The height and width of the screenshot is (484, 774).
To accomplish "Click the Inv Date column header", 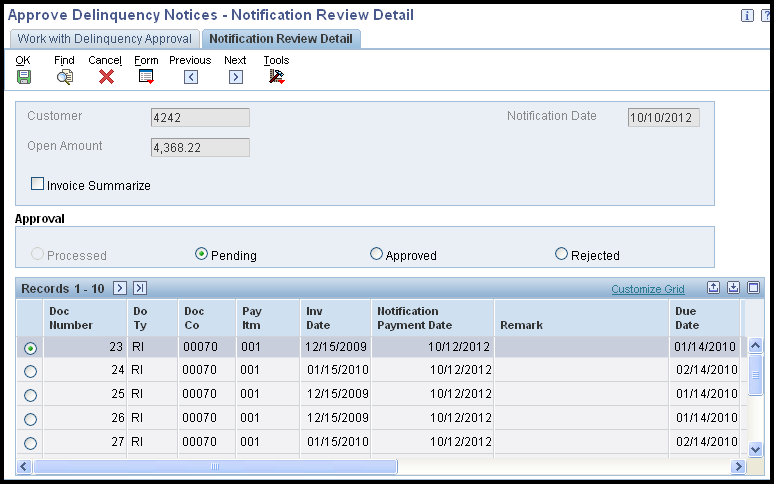I will coord(336,318).
